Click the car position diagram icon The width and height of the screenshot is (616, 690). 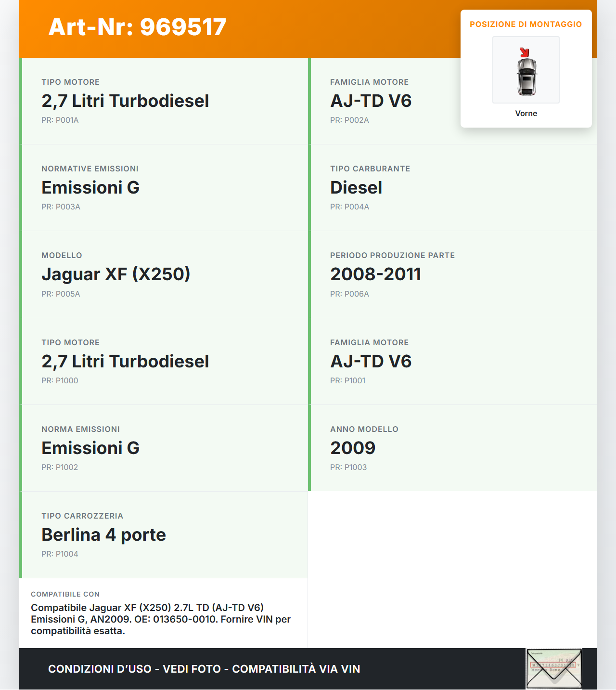click(x=526, y=70)
